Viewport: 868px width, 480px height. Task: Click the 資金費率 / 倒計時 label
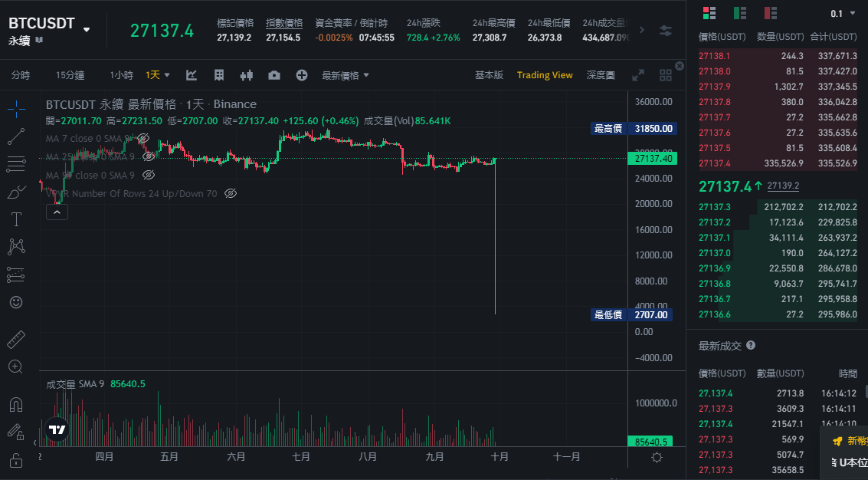[x=352, y=23]
